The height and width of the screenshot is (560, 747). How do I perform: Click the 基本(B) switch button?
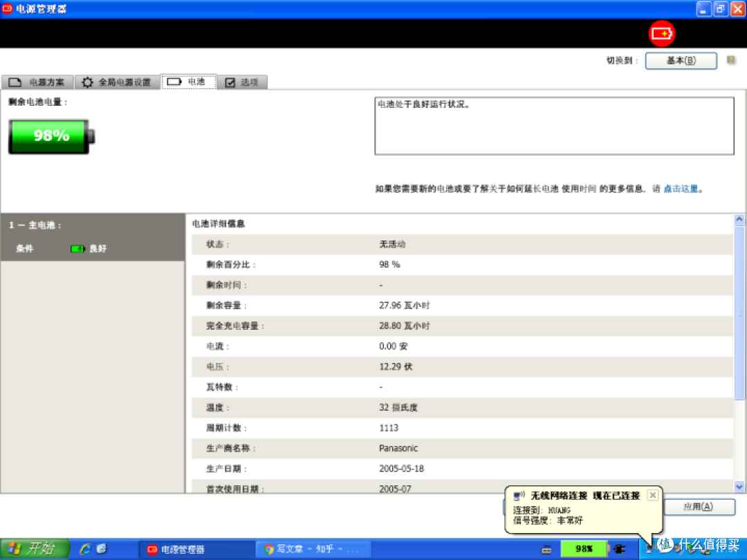point(681,60)
